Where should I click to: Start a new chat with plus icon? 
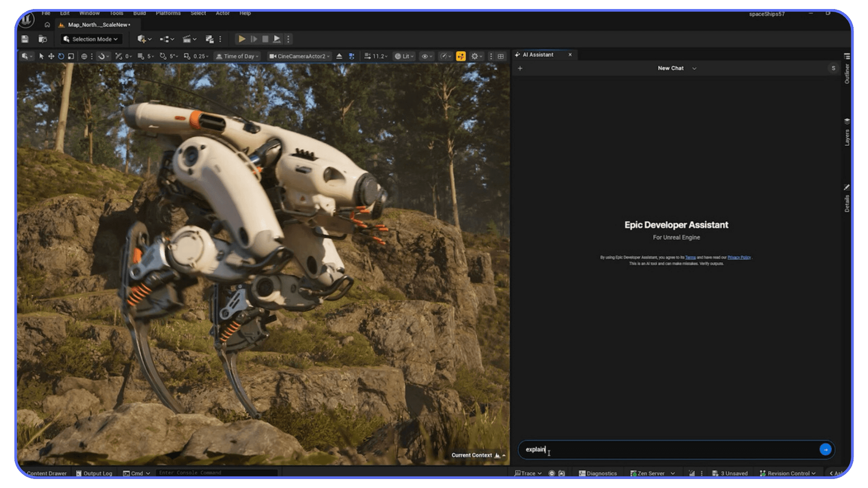tap(520, 68)
